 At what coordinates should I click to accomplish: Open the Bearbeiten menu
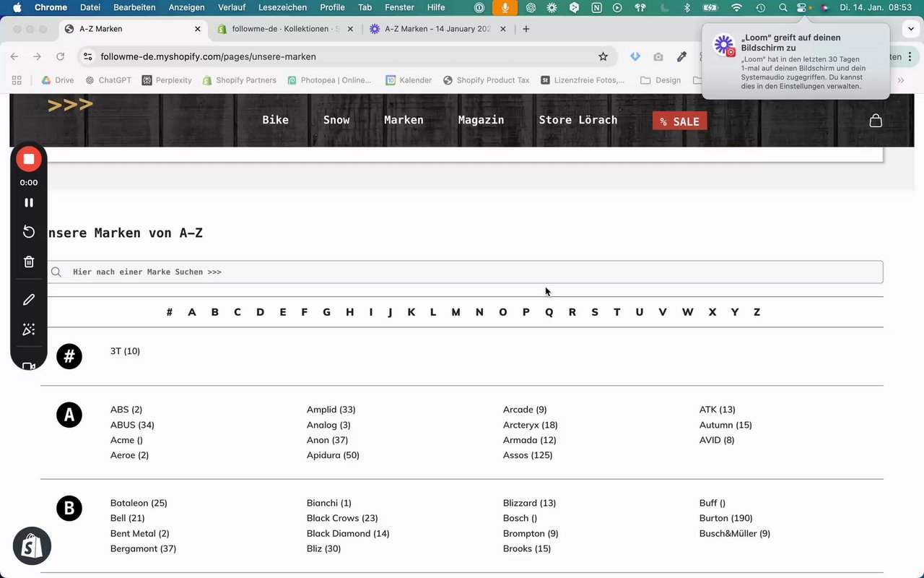[134, 7]
